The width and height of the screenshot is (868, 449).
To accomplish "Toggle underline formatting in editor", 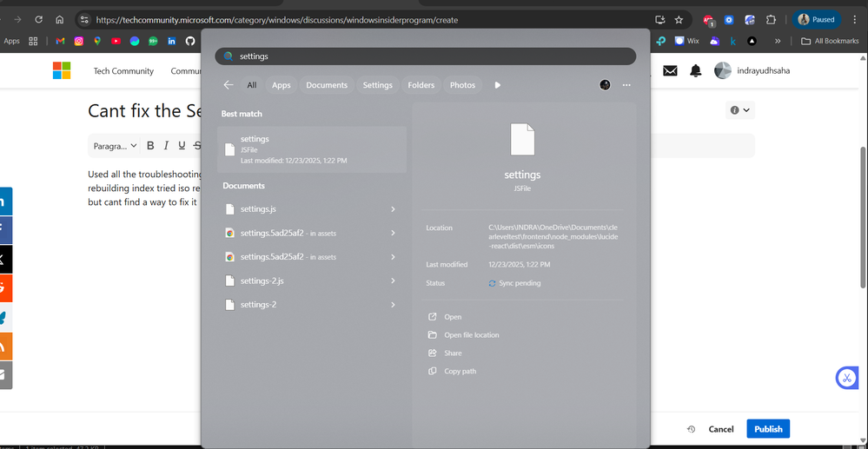I will [x=182, y=146].
